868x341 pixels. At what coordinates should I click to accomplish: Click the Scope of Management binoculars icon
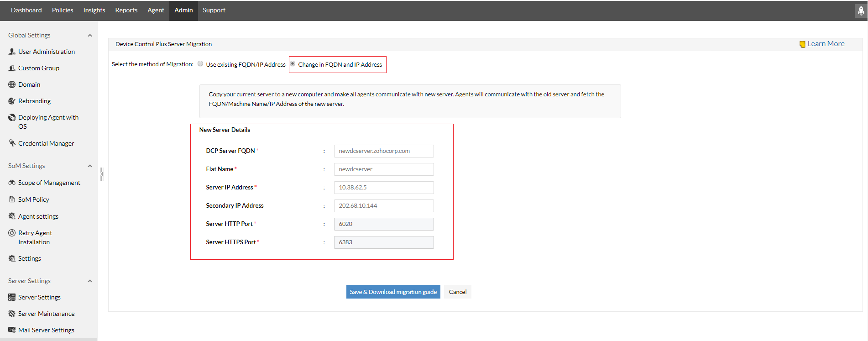coord(12,183)
